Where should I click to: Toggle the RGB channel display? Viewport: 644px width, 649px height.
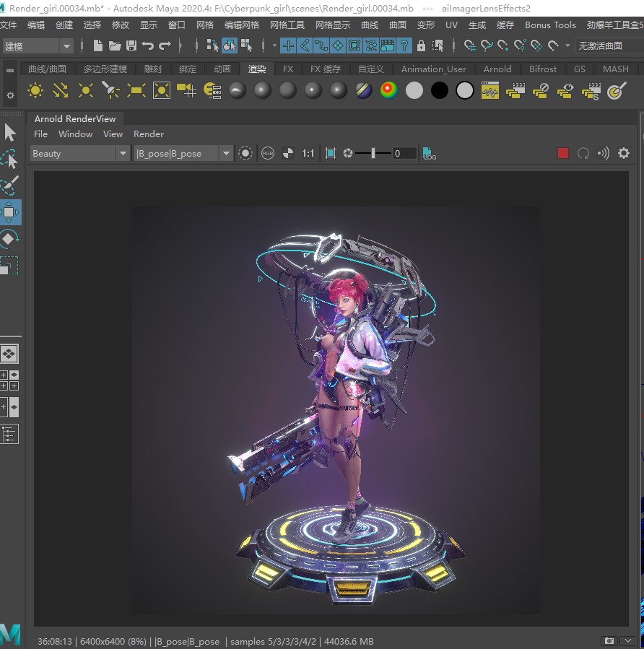(x=268, y=154)
